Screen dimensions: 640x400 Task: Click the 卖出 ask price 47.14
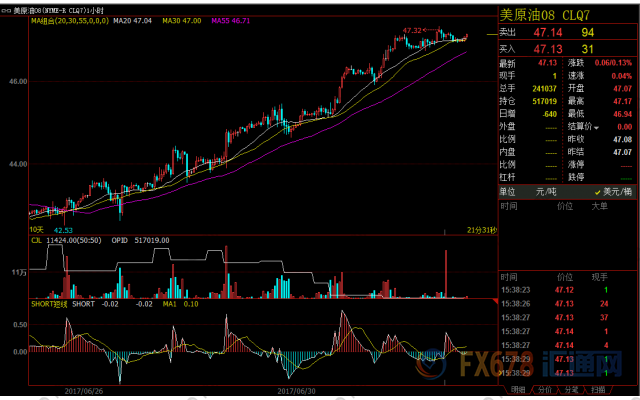pos(547,32)
